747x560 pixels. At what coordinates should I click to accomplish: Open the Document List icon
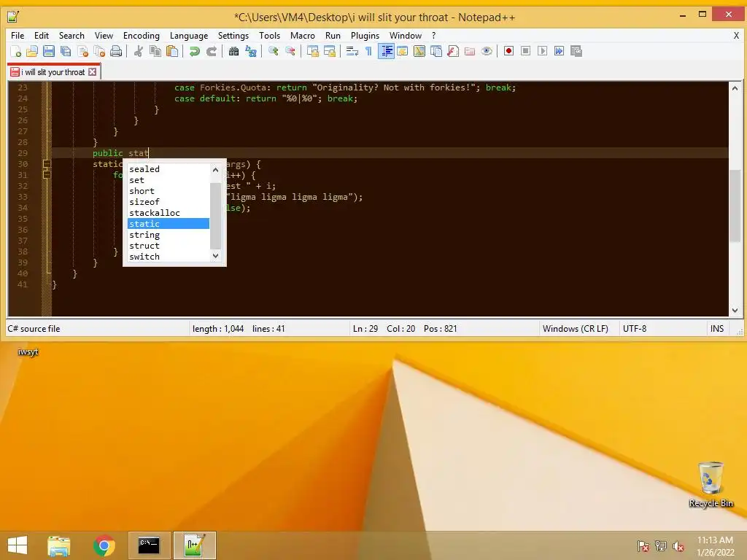[436, 51]
